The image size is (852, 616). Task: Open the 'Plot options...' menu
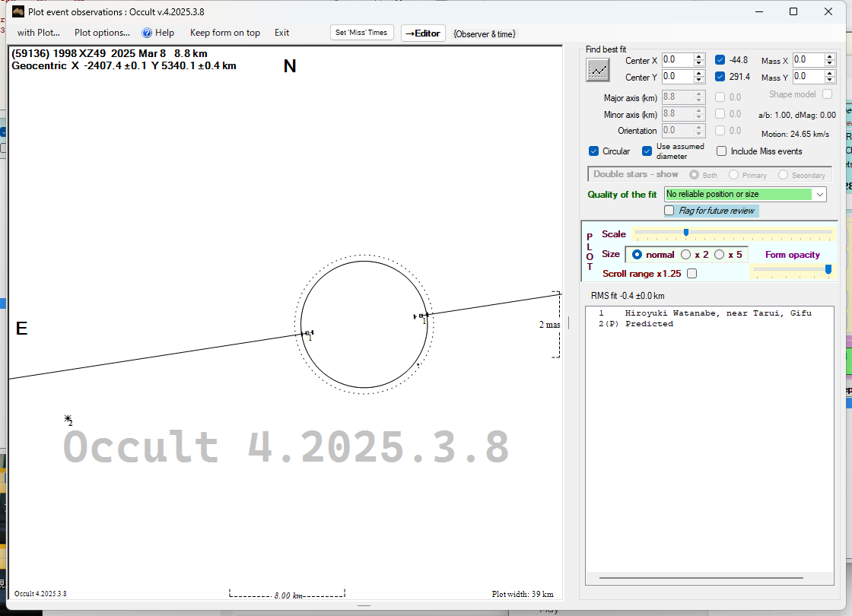(x=102, y=33)
